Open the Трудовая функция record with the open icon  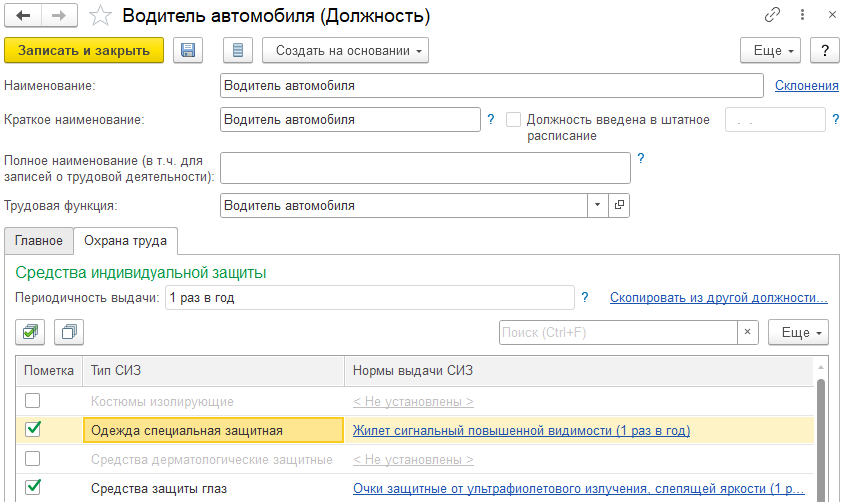619,205
